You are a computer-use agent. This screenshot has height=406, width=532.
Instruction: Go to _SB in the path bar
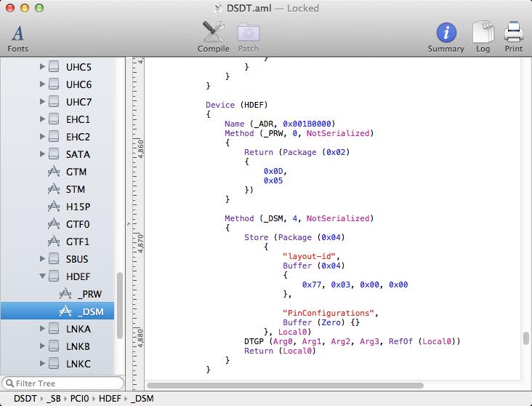click(x=53, y=399)
